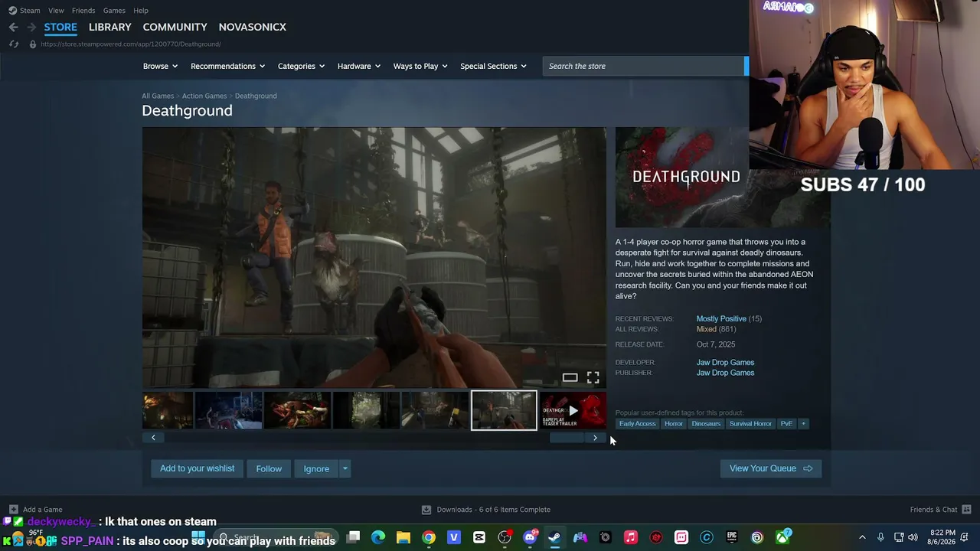
Task: Go forward with the Steam forward arrow
Action: coord(31,27)
